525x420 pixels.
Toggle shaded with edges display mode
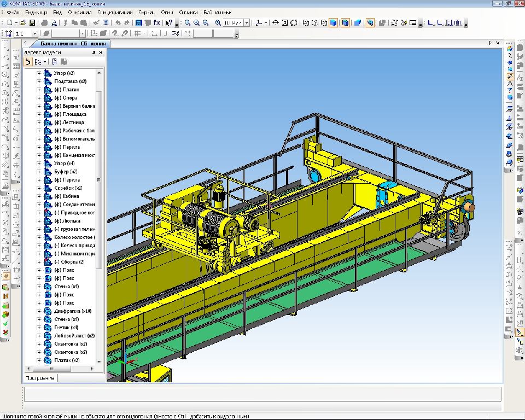coord(346,23)
